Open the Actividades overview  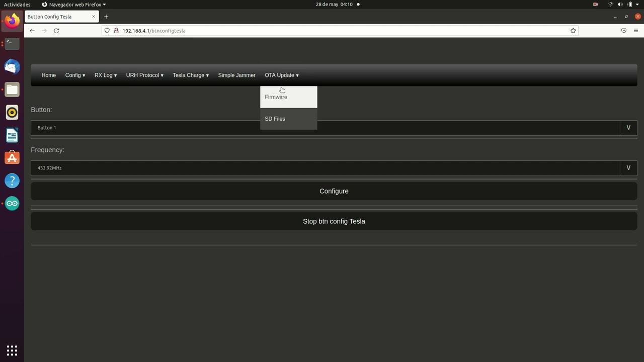pyautogui.click(x=17, y=5)
